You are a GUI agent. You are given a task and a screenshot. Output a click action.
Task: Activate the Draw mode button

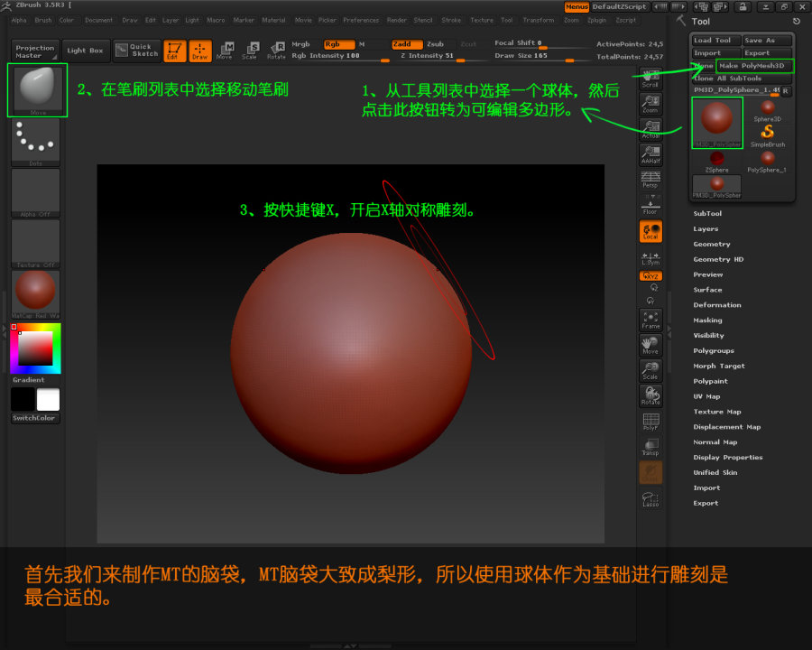200,51
